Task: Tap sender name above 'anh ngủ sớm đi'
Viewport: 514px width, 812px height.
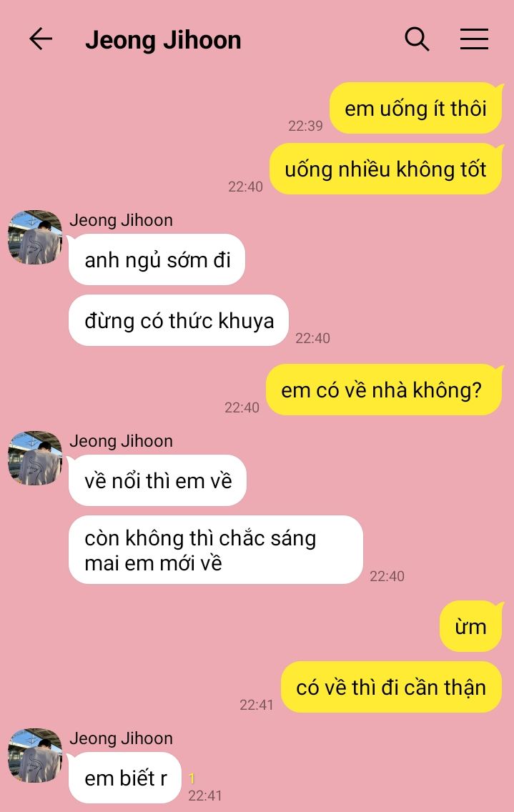Action: pyautogui.click(x=122, y=220)
